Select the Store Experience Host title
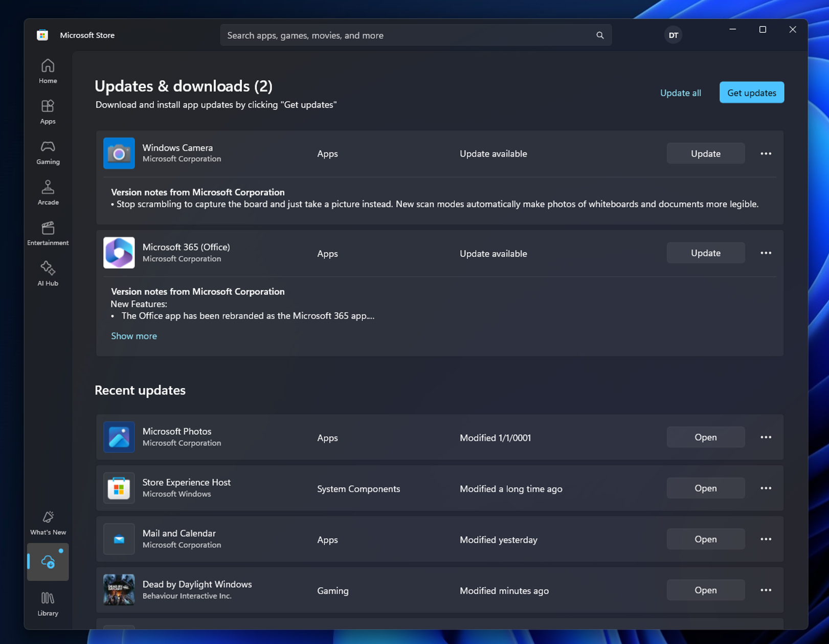The width and height of the screenshot is (829, 644). point(186,482)
